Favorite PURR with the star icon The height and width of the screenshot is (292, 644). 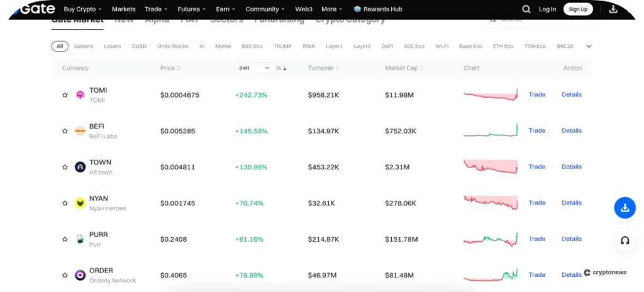[65, 239]
